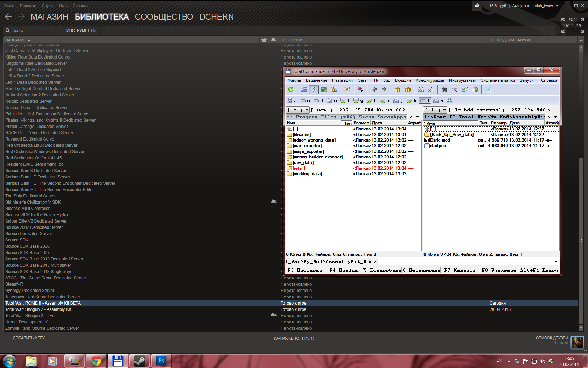Click F8 Удаление button

[x=498, y=270]
